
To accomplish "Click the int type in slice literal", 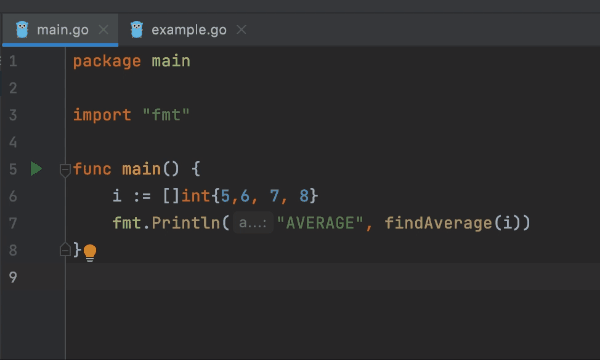I will [x=195, y=196].
